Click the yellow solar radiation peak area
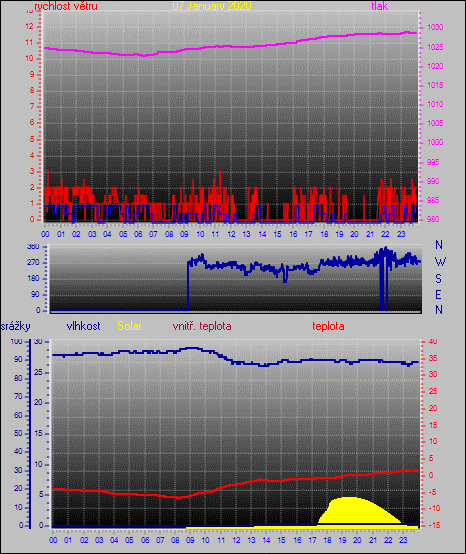 pyautogui.click(x=353, y=510)
